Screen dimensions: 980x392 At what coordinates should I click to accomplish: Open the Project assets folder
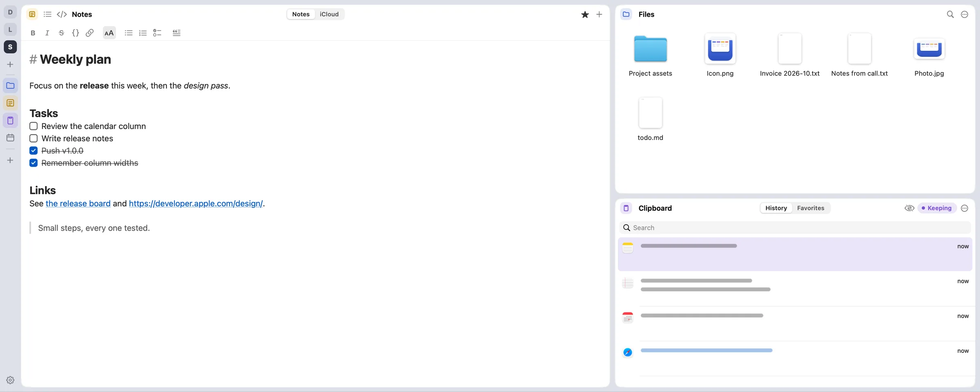click(650, 55)
